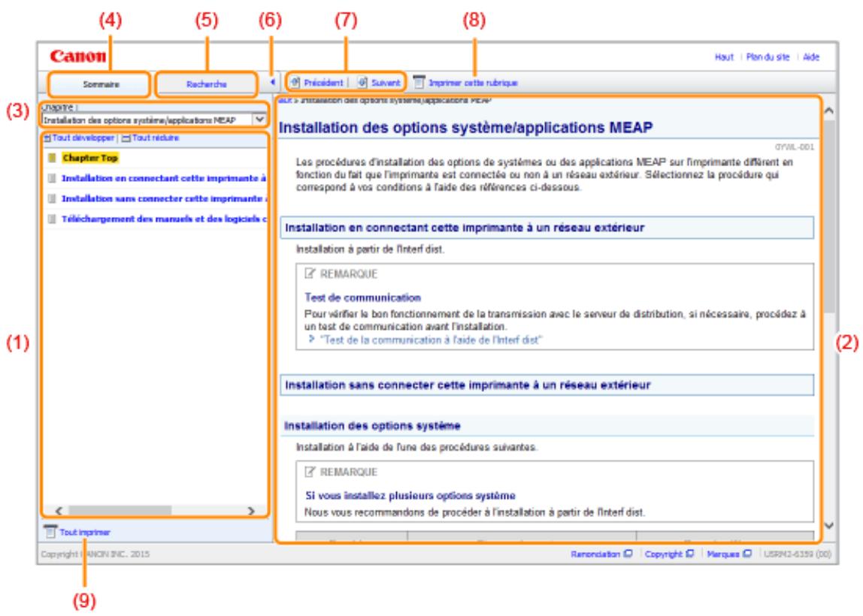Click the vertical scrollbar thumb in content pane
Viewport: 863px width, 616px height.
tap(829, 217)
